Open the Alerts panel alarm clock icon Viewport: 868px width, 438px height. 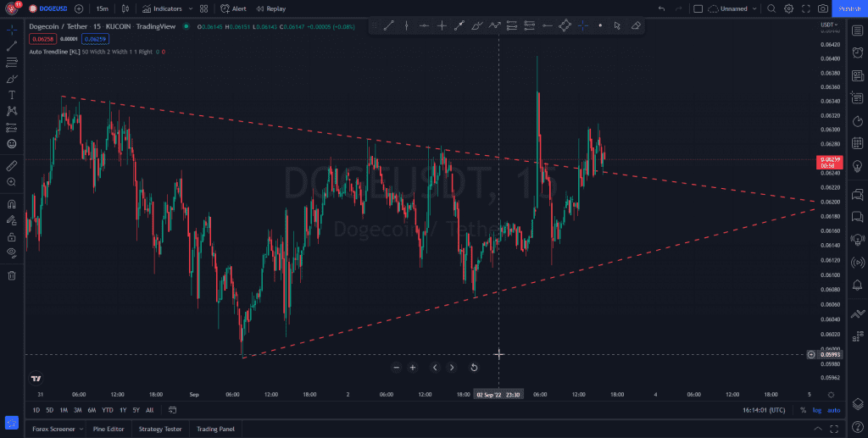pos(857,53)
